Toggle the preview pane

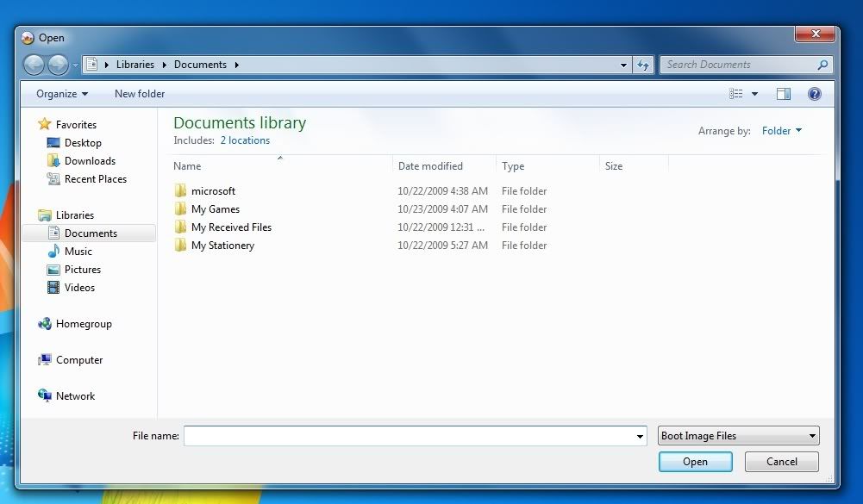783,94
